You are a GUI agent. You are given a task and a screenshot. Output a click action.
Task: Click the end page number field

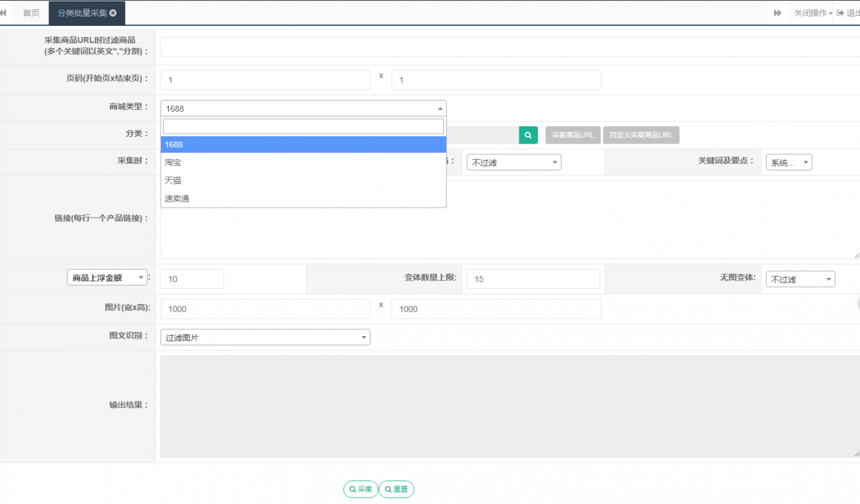click(x=496, y=80)
